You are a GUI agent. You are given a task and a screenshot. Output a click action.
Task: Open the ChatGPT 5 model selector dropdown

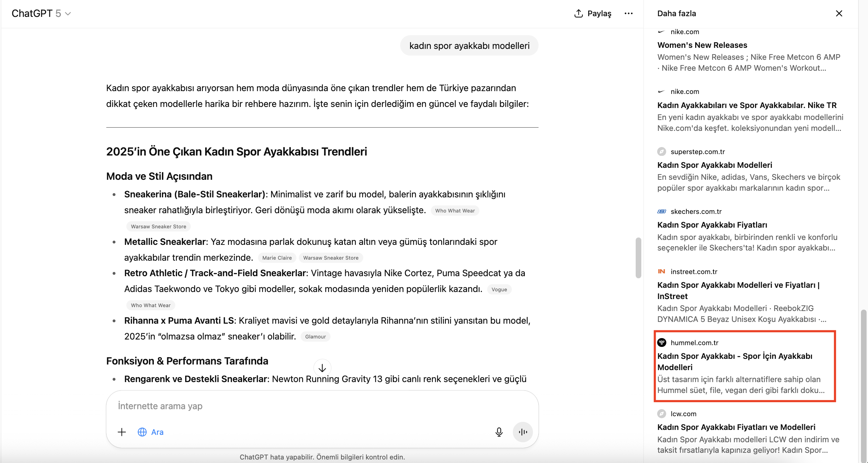coord(41,13)
